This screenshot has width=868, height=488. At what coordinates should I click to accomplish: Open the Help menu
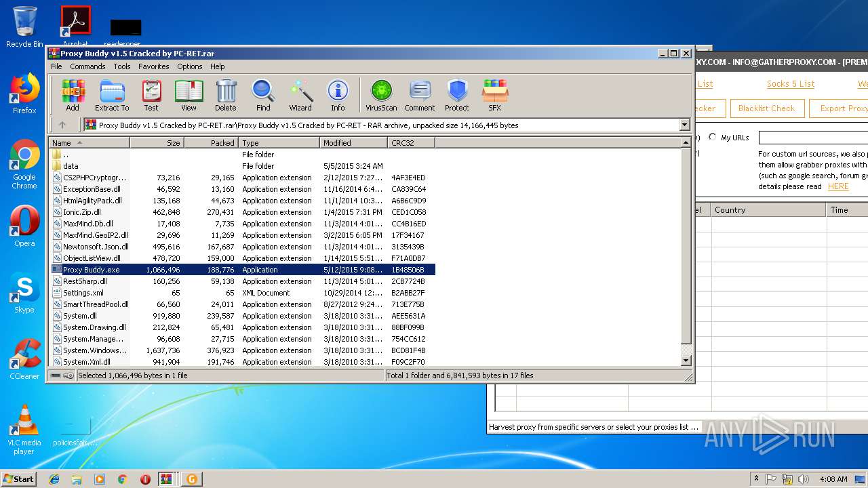(217, 66)
